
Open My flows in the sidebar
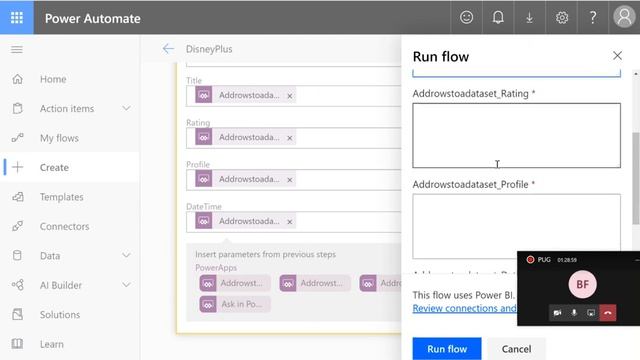pyautogui.click(x=59, y=138)
